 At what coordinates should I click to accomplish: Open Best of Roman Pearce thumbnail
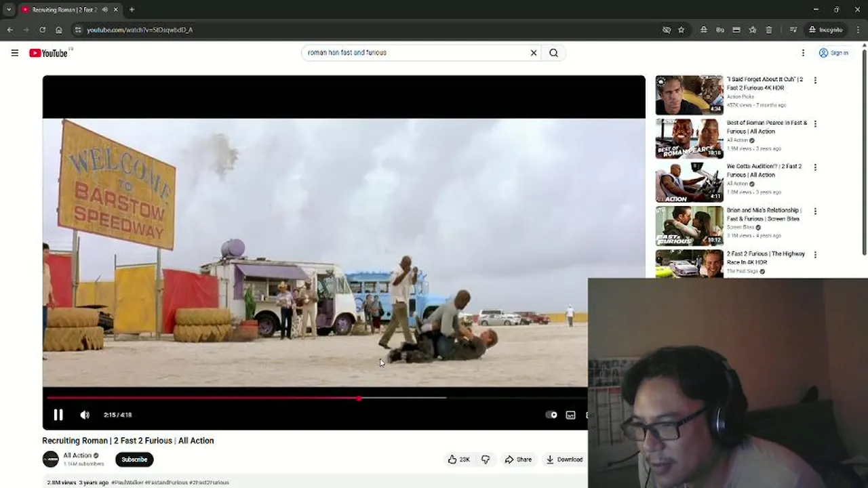coord(689,138)
